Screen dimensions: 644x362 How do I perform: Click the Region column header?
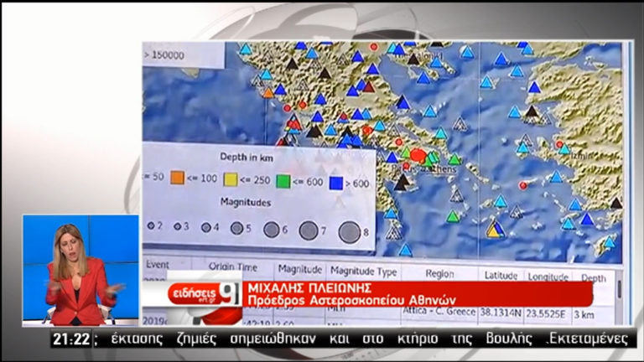[x=439, y=274]
